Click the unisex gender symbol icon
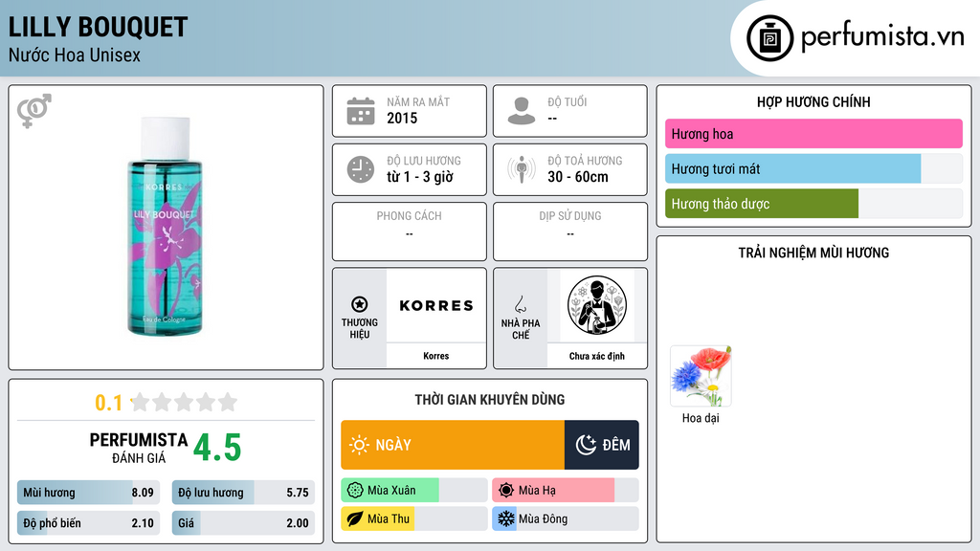 point(34,111)
